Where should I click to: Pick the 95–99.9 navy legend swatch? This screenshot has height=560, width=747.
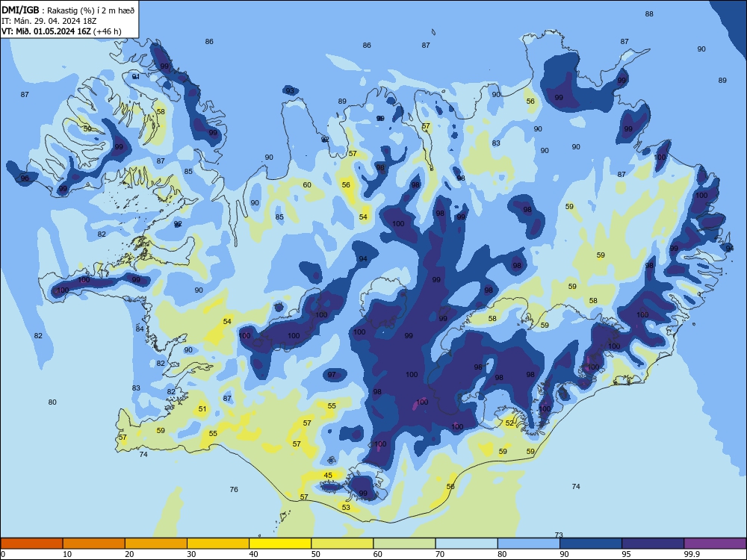(653, 544)
